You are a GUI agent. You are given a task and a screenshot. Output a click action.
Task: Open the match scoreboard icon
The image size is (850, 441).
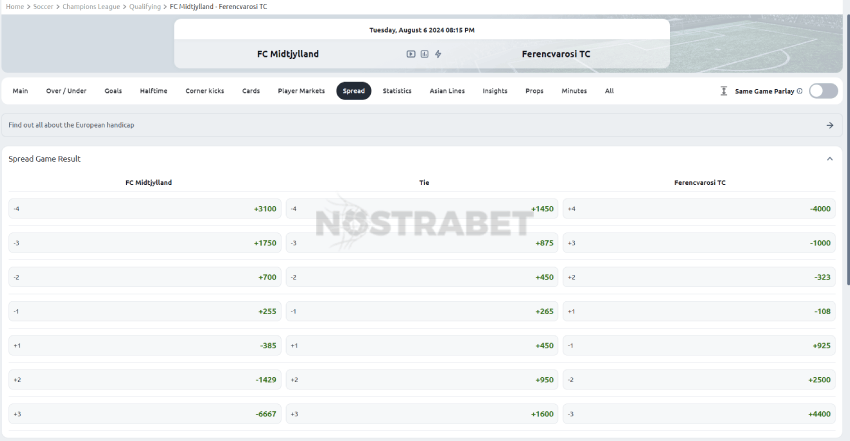click(424, 54)
